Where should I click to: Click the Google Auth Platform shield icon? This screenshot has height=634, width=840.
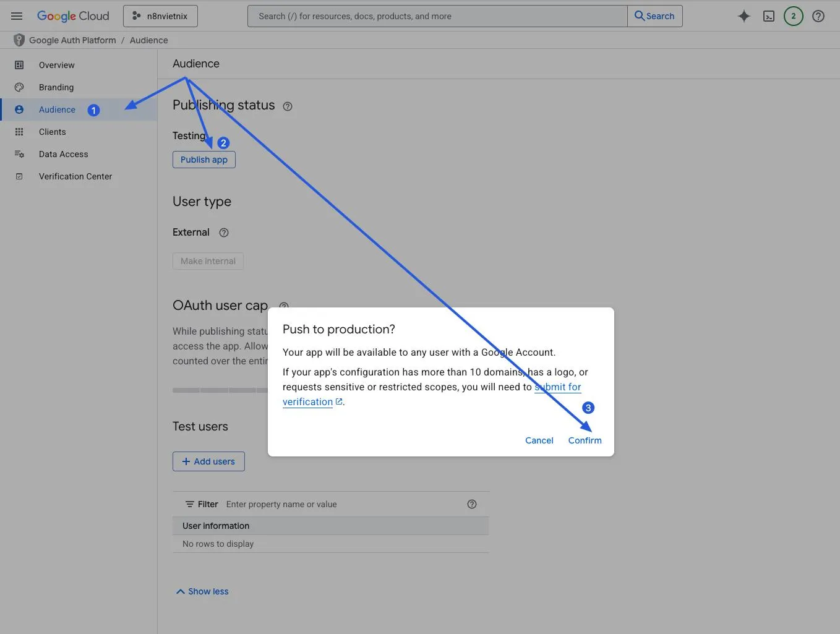19,40
